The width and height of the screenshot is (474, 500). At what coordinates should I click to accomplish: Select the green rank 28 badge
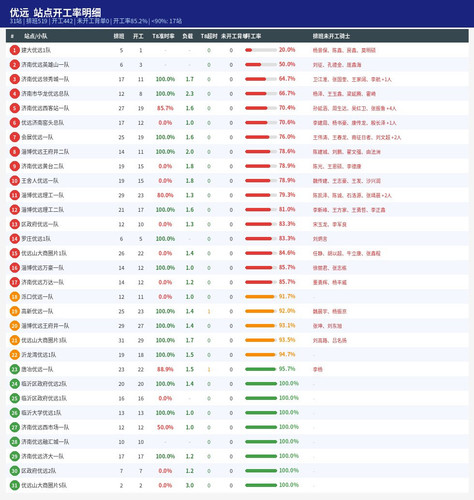[x=14, y=442]
